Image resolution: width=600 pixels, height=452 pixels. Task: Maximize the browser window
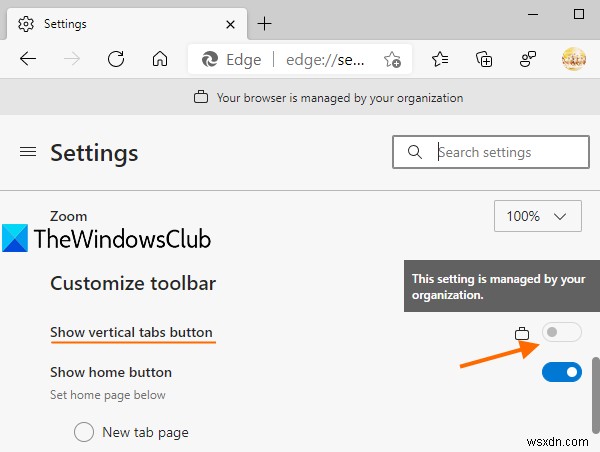[x=579, y=15]
